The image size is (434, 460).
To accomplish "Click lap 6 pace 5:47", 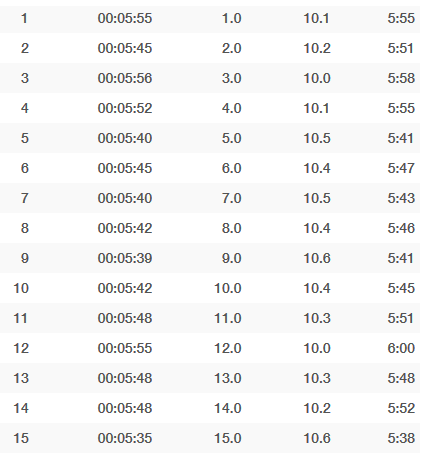I will tap(401, 168).
